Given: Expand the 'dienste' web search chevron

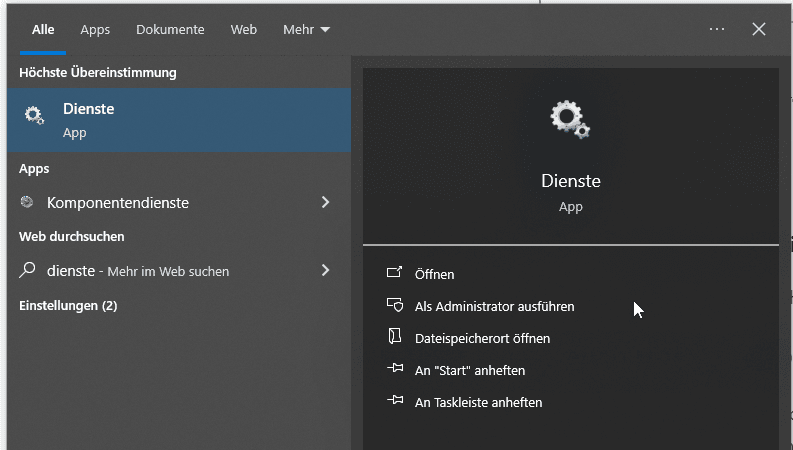Looking at the screenshot, I should point(325,270).
